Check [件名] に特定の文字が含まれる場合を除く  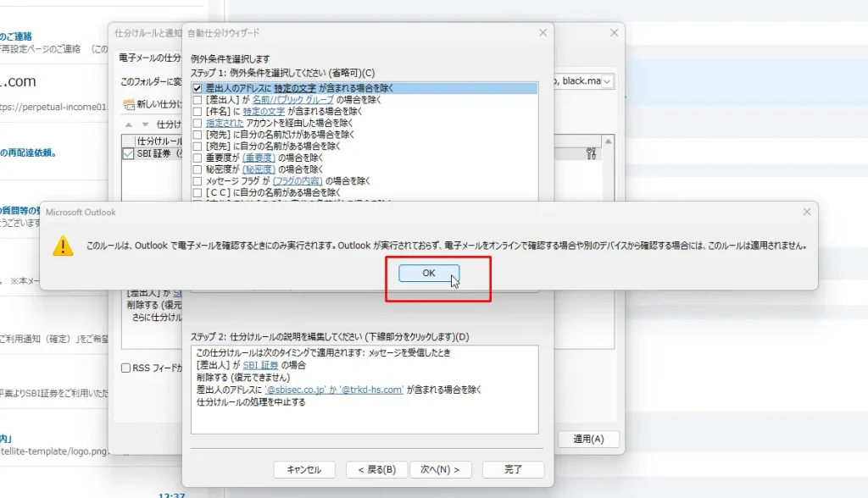tap(197, 111)
